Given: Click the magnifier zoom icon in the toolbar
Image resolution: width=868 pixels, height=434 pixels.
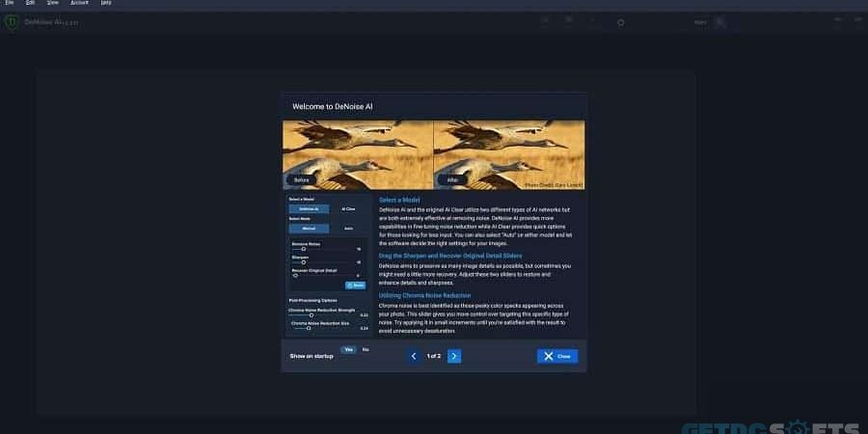Looking at the screenshot, I should 719,23.
